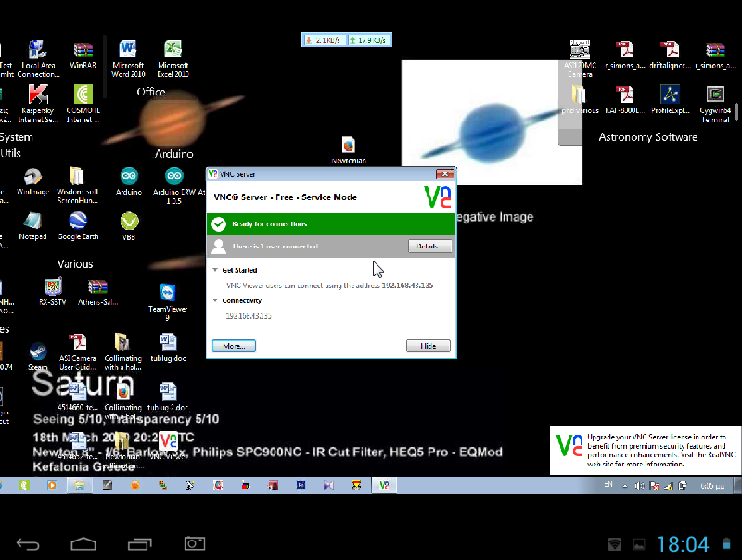Open the Cygwin64 Terminal shortcut
This screenshot has width=742, height=560.
(715, 104)
